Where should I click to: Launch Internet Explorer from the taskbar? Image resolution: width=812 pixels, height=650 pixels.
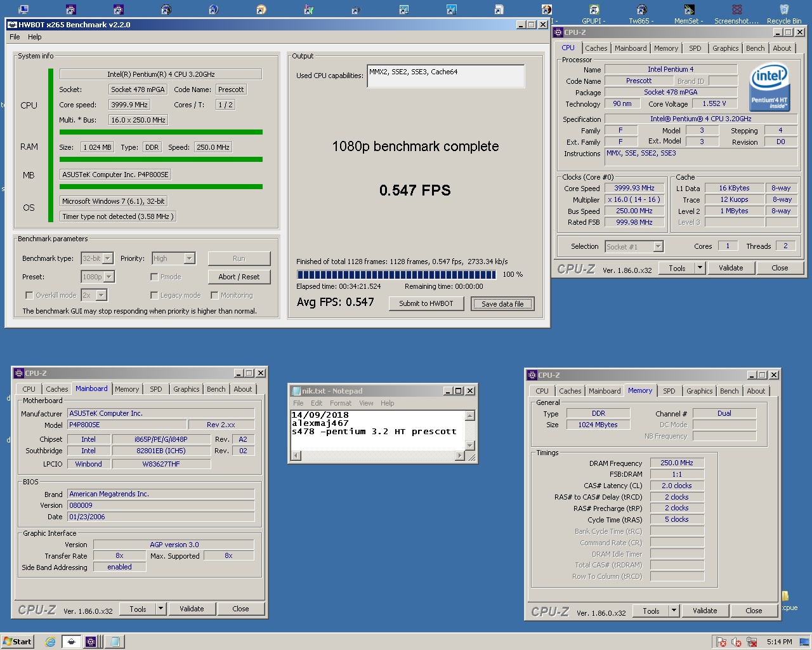(50, 641)
